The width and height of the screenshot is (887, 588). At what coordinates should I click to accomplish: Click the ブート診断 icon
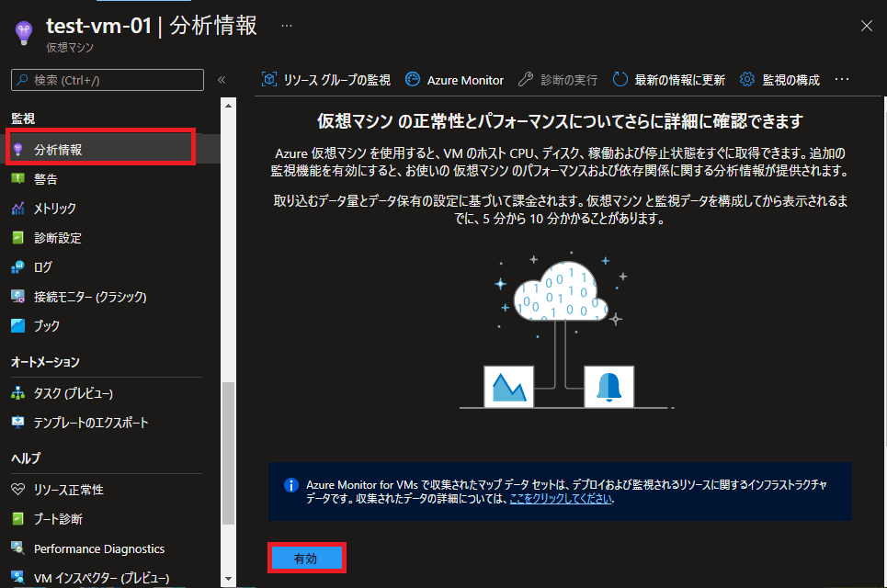pos(18,519)
